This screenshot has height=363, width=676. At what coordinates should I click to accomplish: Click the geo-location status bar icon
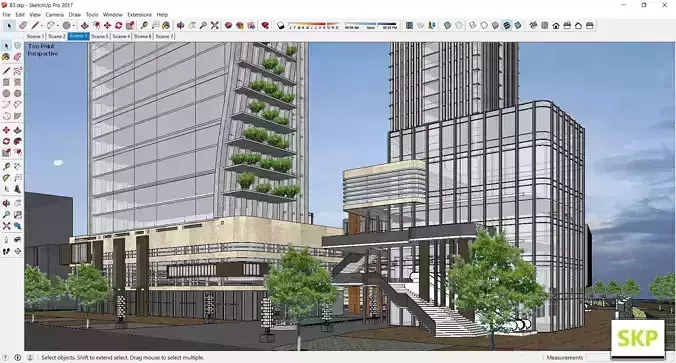pos(5,357)
